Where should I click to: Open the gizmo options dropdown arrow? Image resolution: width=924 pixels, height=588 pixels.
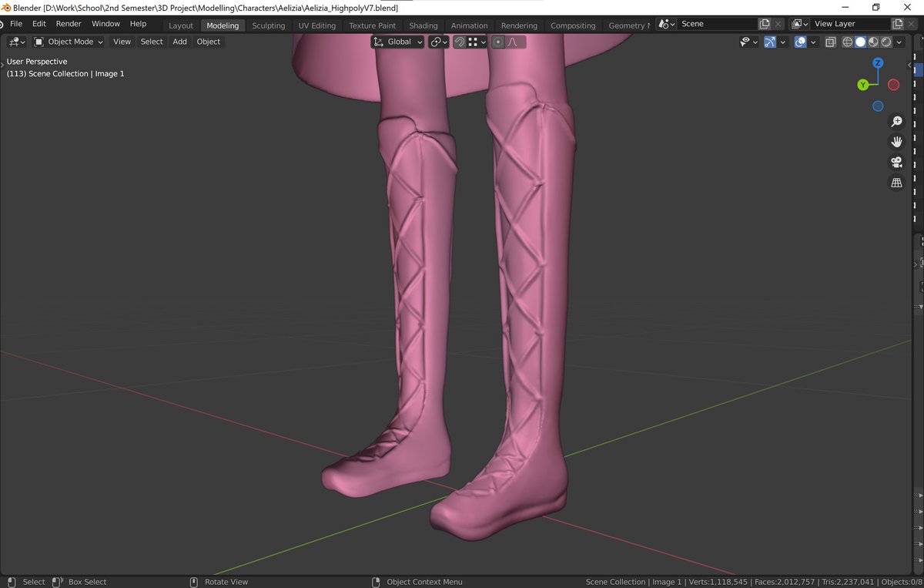783,42
